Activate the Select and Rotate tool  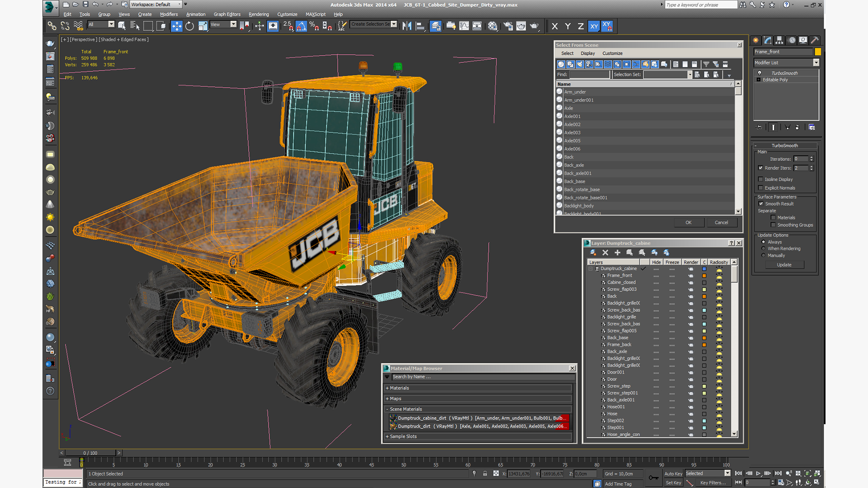[x=190, y=26]
